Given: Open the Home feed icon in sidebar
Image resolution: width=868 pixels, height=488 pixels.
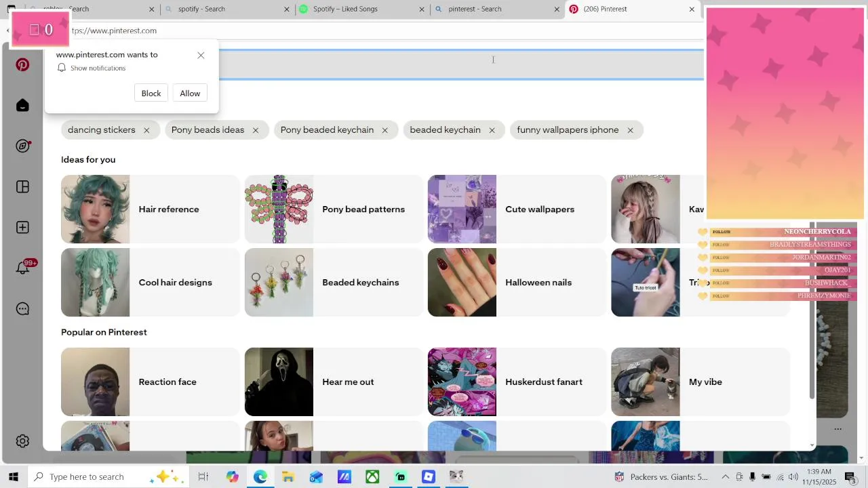Looking at the screenshot, I should click(22, 105).
